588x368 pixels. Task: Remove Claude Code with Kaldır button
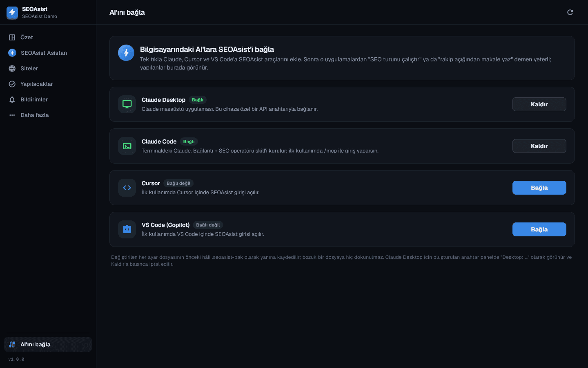pos(539,146)
